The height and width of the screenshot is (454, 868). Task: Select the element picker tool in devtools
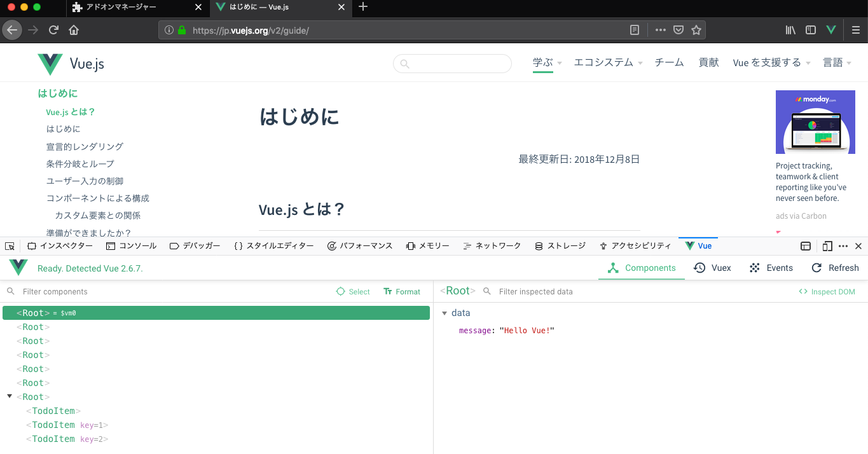[x=9, y=245]
